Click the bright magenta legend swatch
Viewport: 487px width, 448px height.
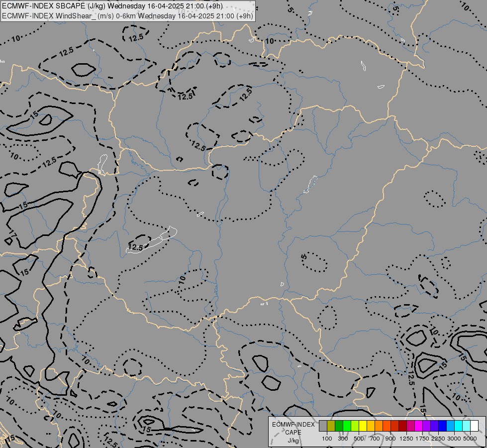(419, 426)
